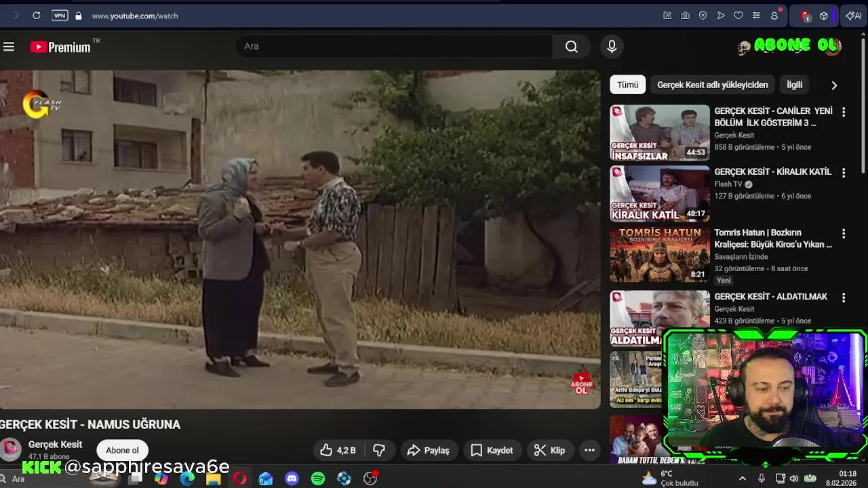Open the Aria AI button
Screen dimensions: 868x488
pos(854,16)
